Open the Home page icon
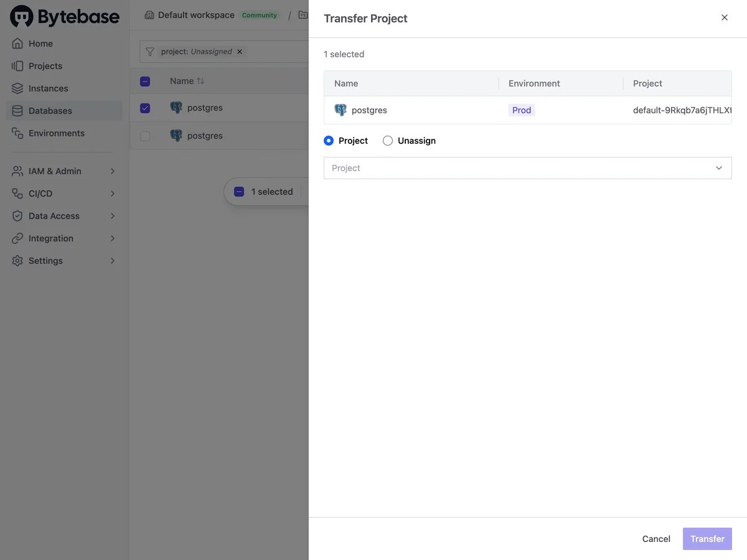The height and width of the screenshot is (560, 747). (17, 44)
